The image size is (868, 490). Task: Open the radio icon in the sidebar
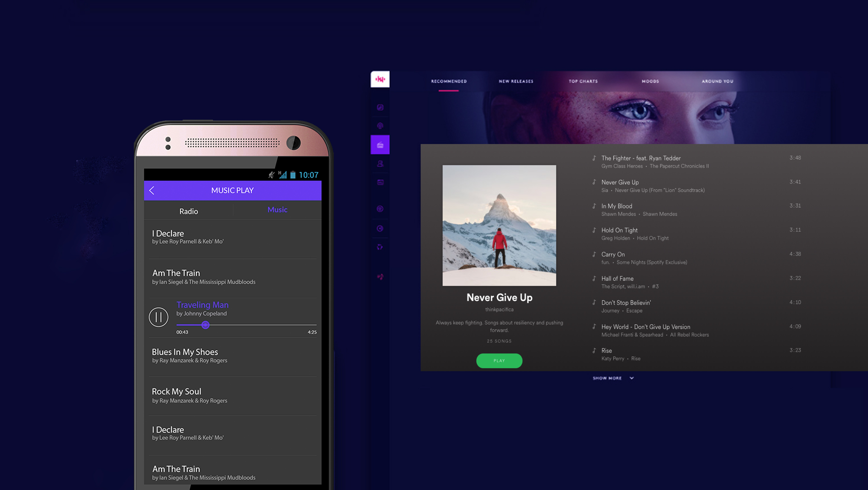(380, 145)
